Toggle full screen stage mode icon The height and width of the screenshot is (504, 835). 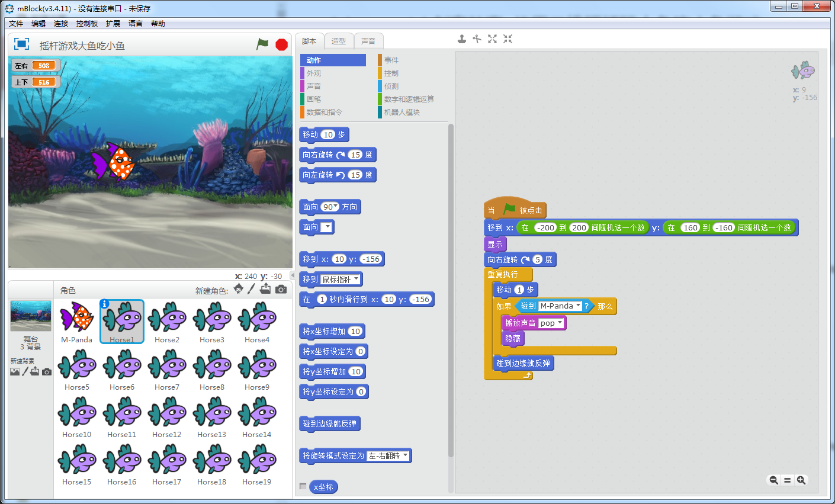pos(21,44)
